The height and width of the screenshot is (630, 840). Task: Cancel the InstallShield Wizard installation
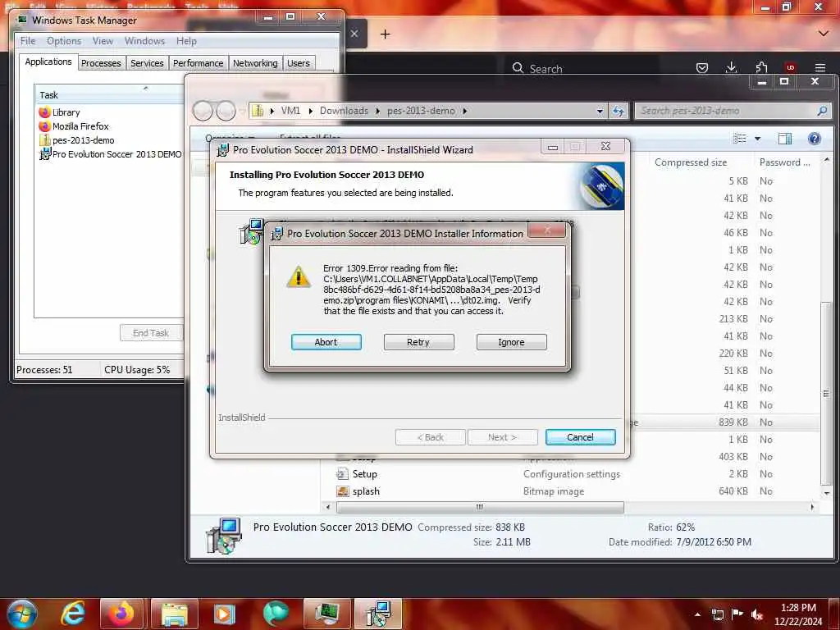(580, 437)
